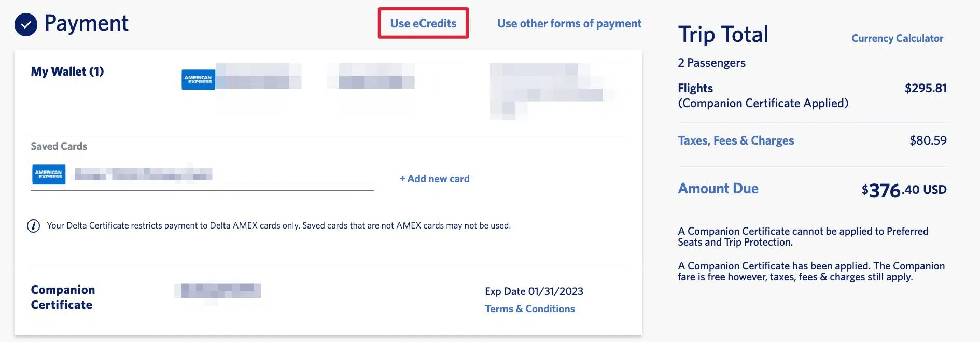Add a new card

[x=435, y=179]
